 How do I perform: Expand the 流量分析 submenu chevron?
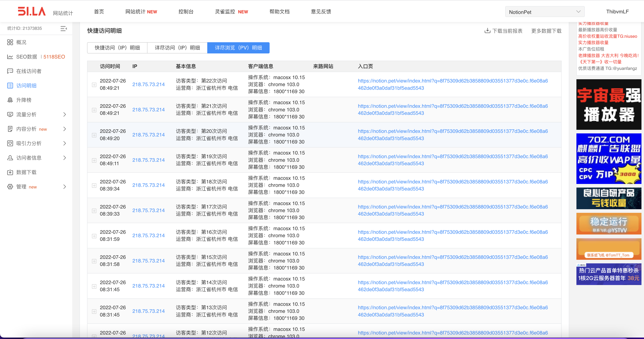65,114
